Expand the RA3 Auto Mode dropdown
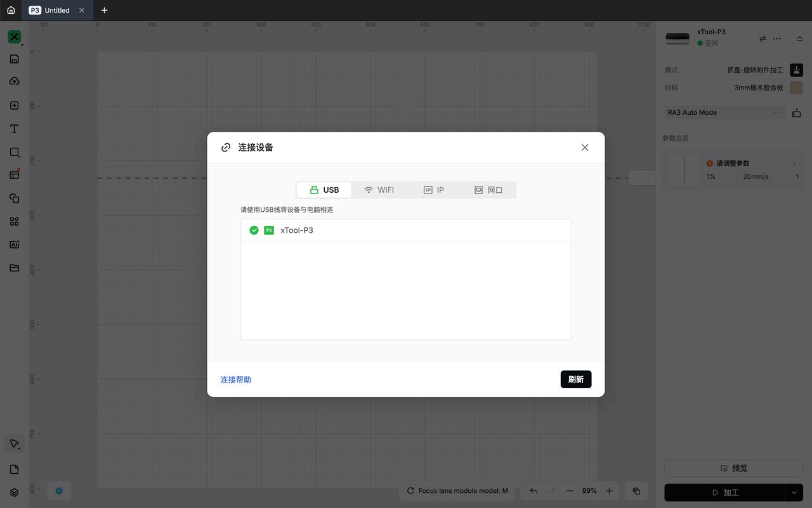The height and width of the screenshot is (508, 812). click(x=723, y=112)
